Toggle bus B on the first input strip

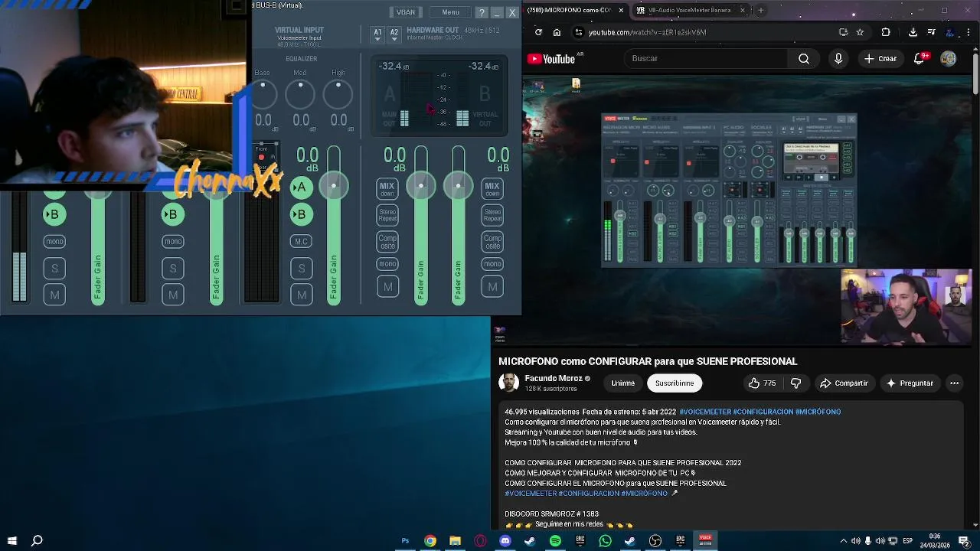pos(54,215)
